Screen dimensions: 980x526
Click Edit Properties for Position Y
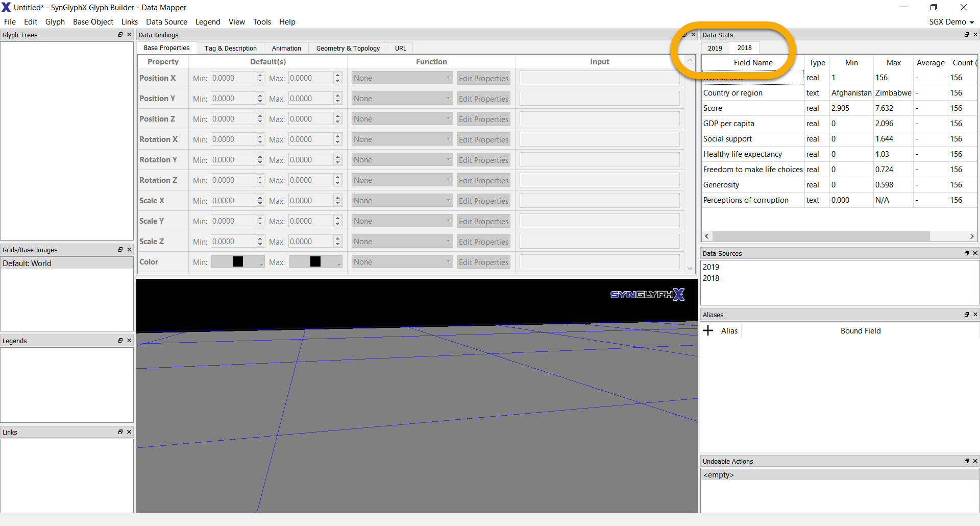[x=483, y=99]
